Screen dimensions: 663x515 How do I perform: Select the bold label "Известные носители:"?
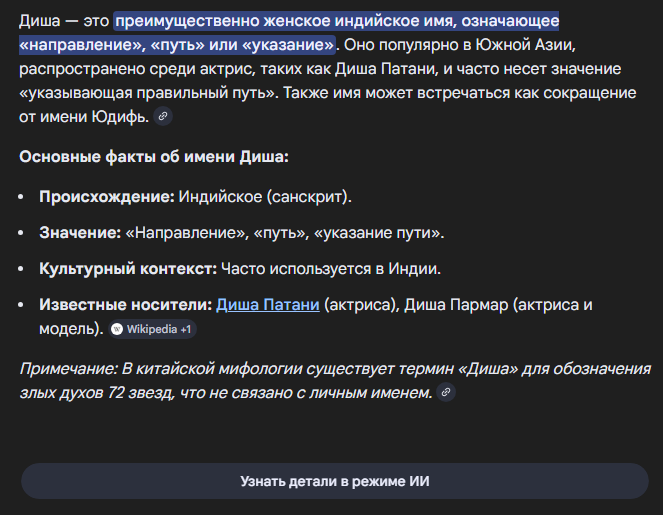126,305
